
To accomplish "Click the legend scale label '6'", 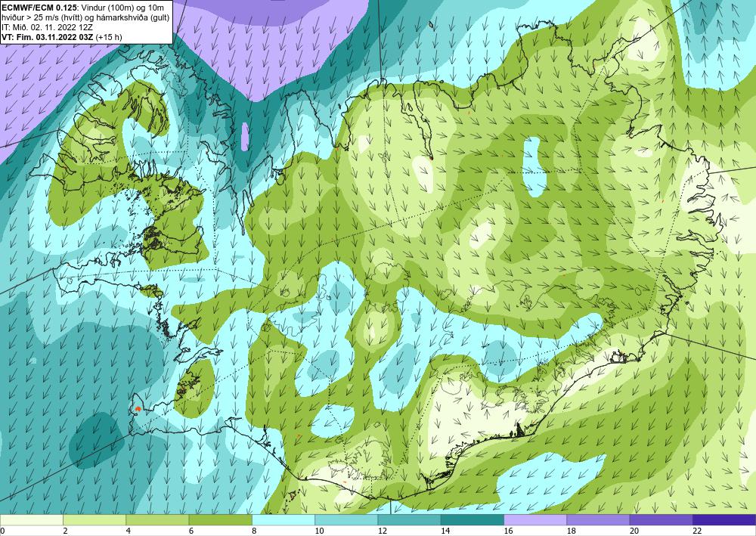I will pyautogui.click(x=191, y=531).
